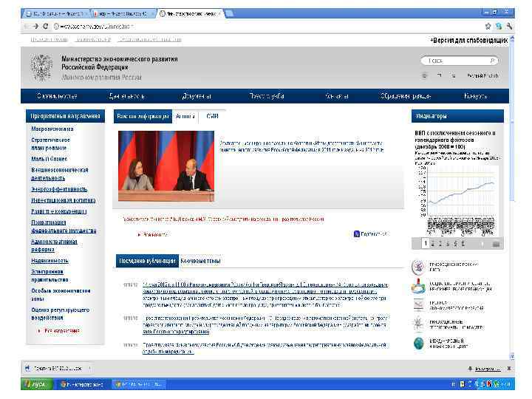Screen dimensions: 532x399
Task: Open 'Стратегическое планирование' sidebar link
Action: pyautogui.click(x=50, y=144)
